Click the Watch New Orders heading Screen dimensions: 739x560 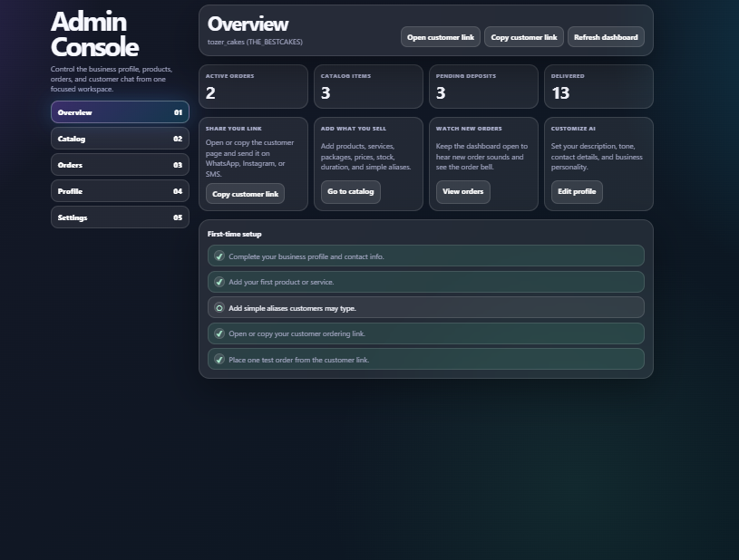tap(469, 129)
